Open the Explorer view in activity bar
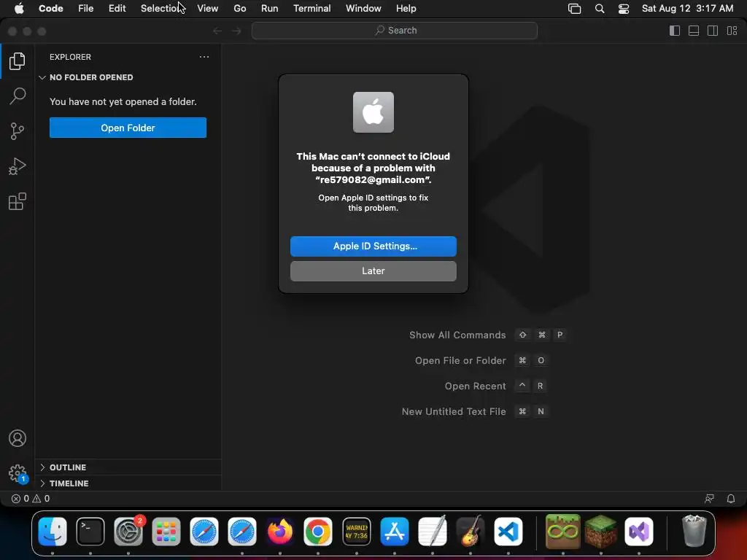 (18, 61)
